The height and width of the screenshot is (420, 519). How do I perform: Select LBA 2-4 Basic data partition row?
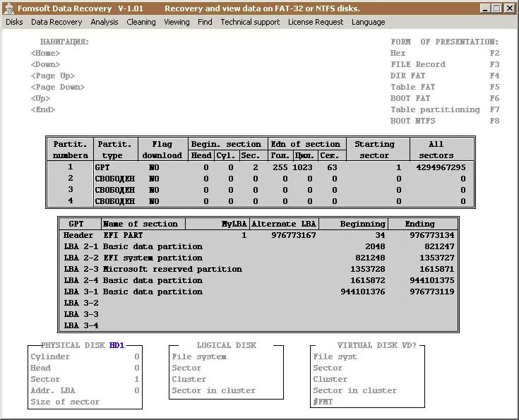[258, 280]
